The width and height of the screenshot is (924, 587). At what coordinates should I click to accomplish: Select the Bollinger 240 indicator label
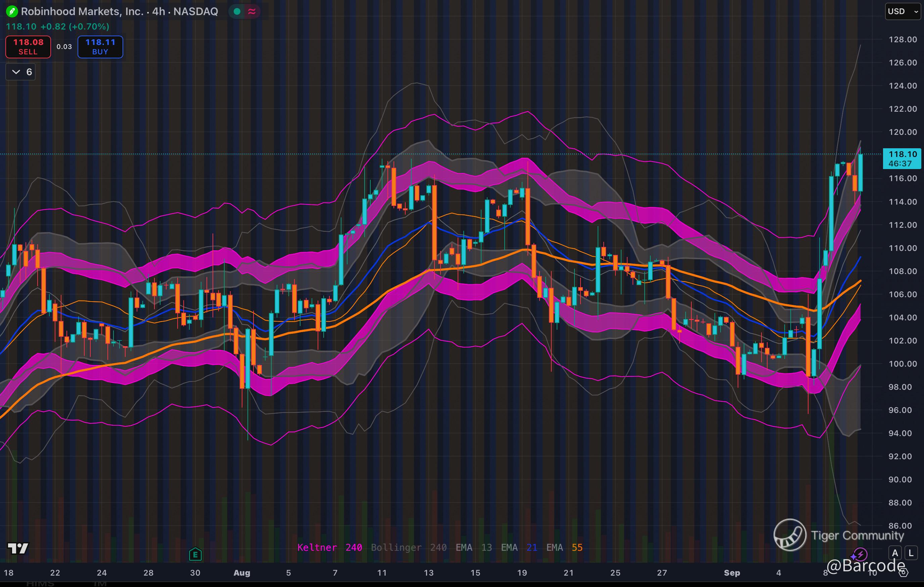point(409,547)
